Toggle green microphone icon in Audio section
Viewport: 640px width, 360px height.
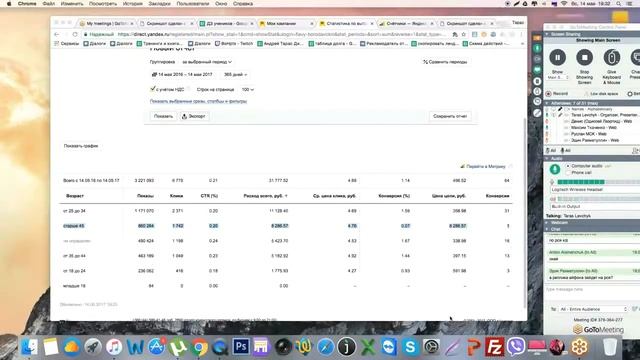554,169
